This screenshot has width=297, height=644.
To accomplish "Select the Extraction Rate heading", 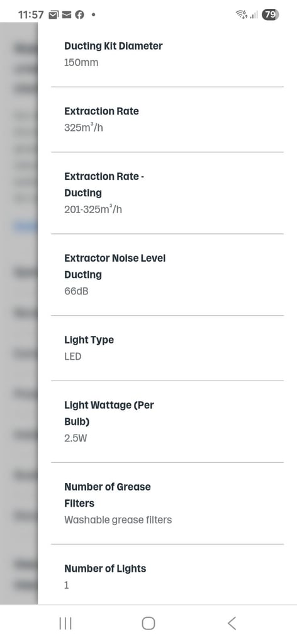I will click(x=101, y=111).
